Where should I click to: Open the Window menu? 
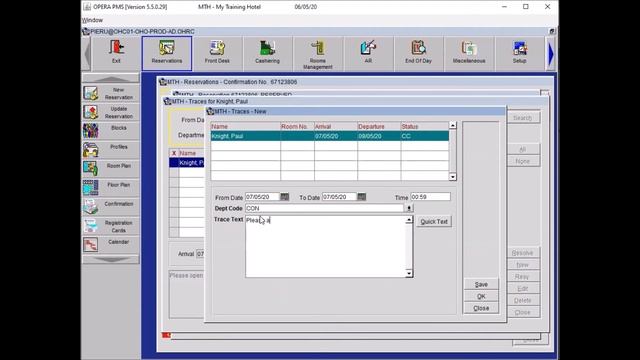[93, 20]
